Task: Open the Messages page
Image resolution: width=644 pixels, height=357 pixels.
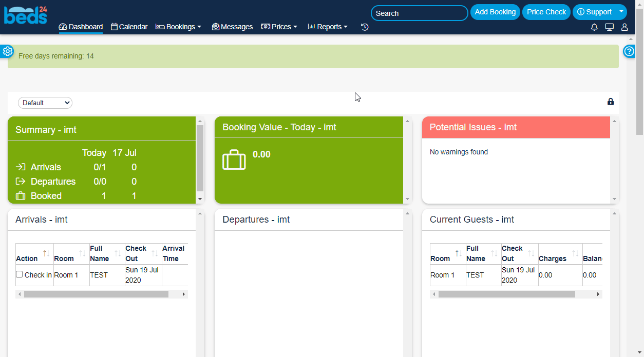Action: point(232,27)
